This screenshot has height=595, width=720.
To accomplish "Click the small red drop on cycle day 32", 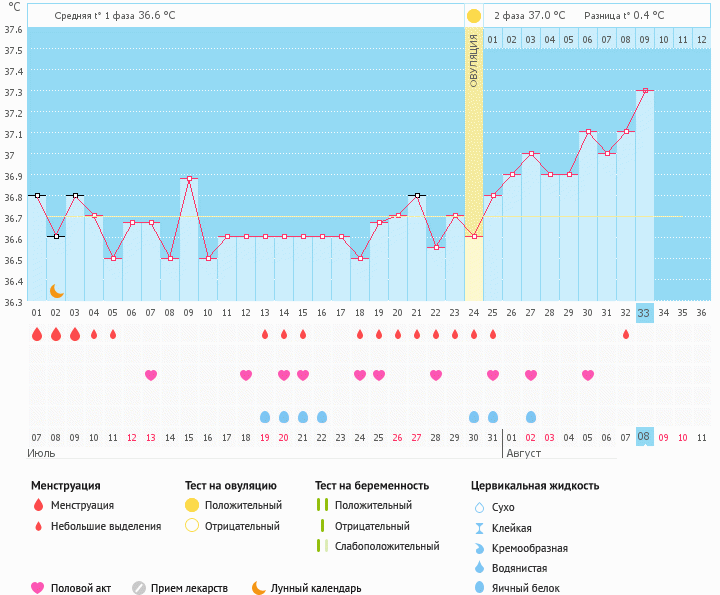I will click(626, 334).
